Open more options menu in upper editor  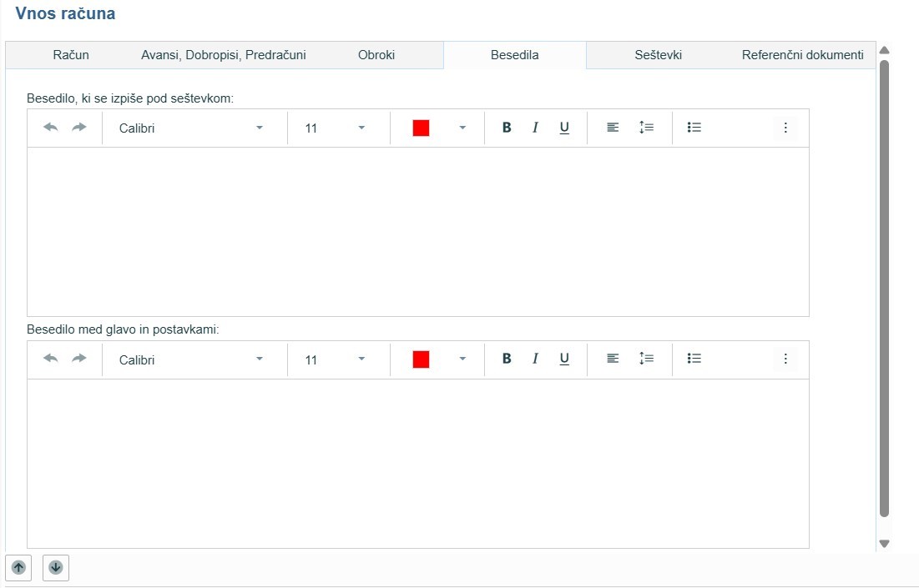point(785,128)
